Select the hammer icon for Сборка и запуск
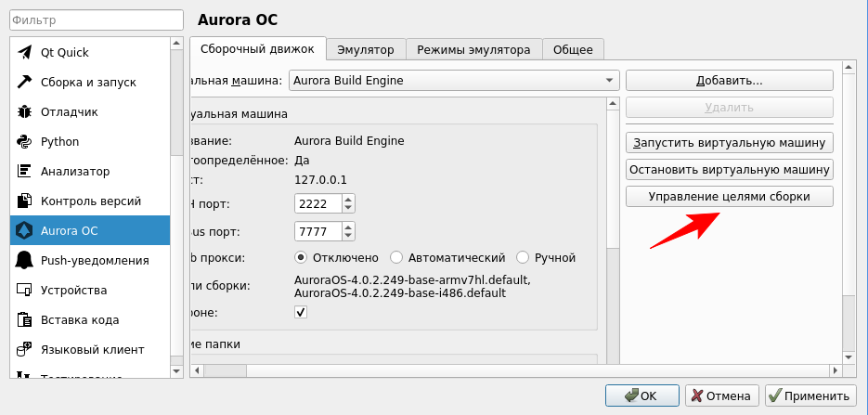 click(25, 83)
